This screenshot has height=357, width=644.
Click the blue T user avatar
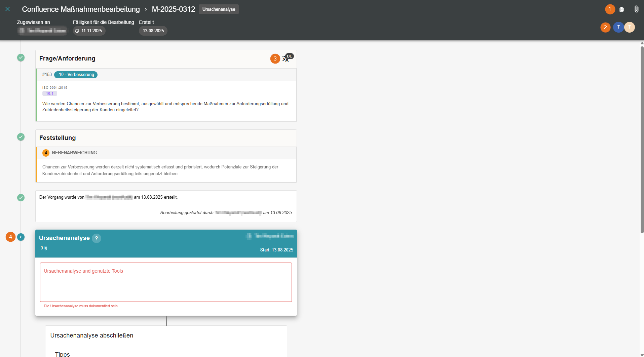[x=618, y=27]
